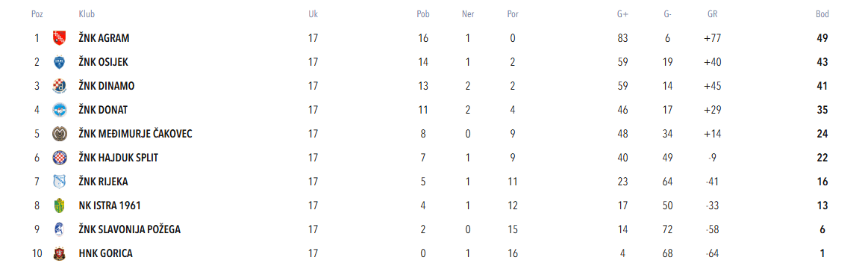This screenshot has height=278, width=868.
Task: Click the Poz position column header
Action: [x=37, y=14]
